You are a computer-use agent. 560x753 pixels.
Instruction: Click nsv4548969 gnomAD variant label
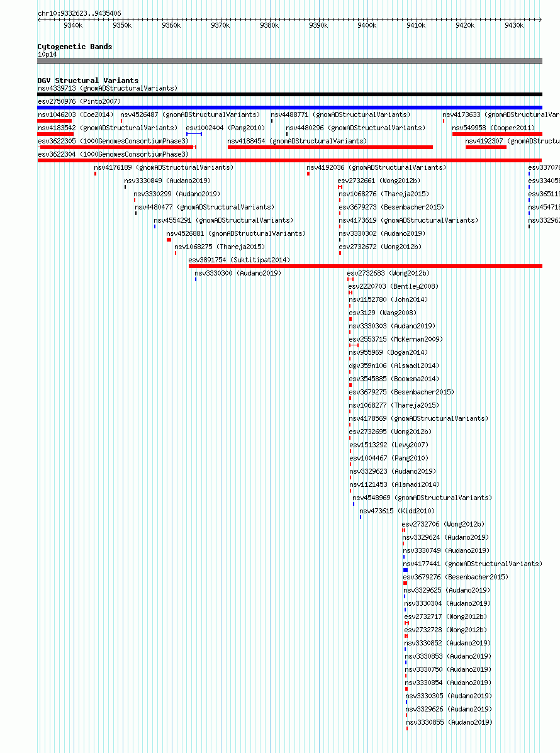[422, 498]
